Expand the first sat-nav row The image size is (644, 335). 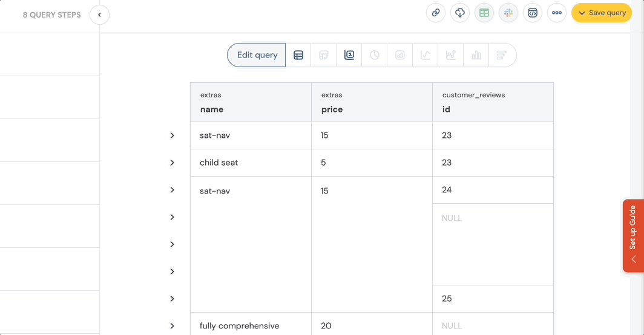pyautogui.click(x=172, y=135)
